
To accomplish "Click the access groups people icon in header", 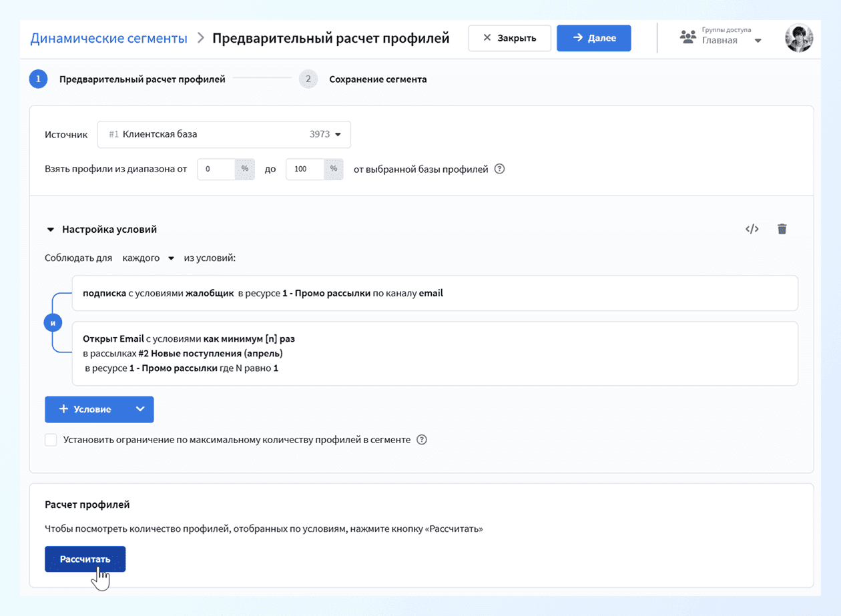I will [687, 37].
